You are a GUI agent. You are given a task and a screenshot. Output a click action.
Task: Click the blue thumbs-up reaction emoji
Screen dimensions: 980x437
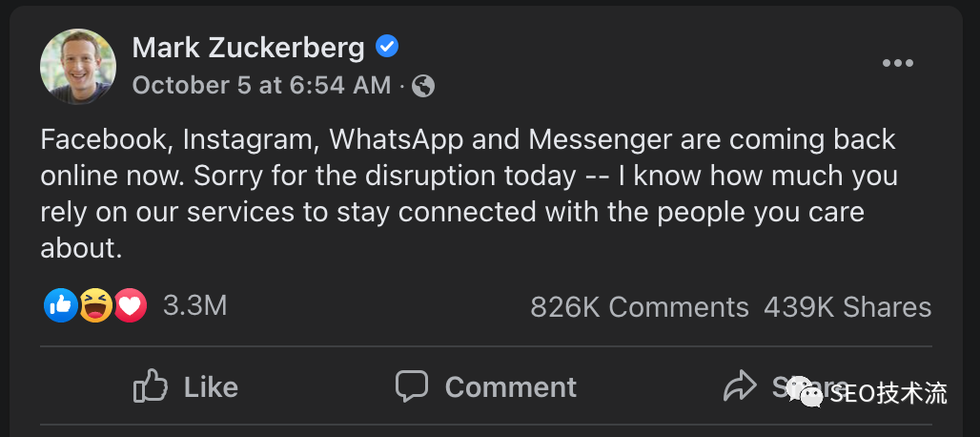pos(60,306)
